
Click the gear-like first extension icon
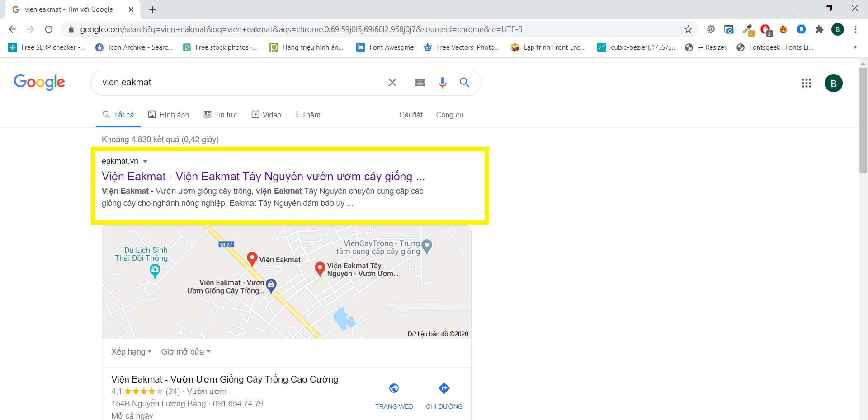[711, 29]
